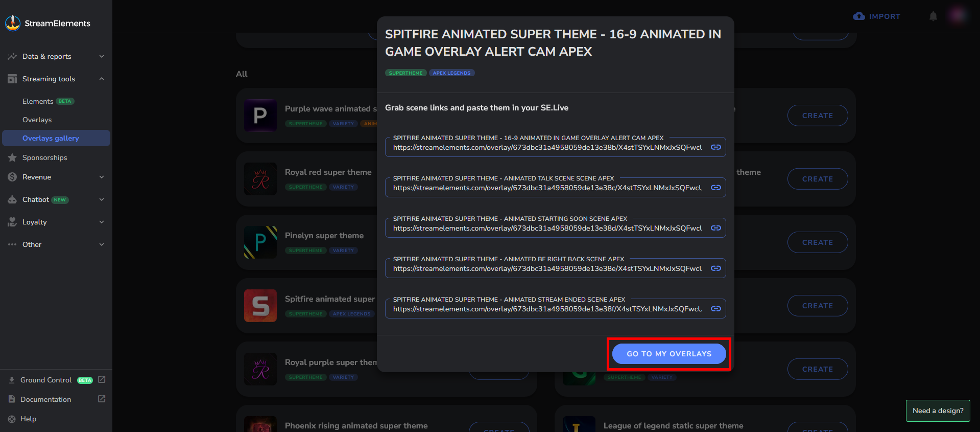The image size is (980, 432).
Task: Select Overlays gallery menu item
Action: [x=56, y=138]
